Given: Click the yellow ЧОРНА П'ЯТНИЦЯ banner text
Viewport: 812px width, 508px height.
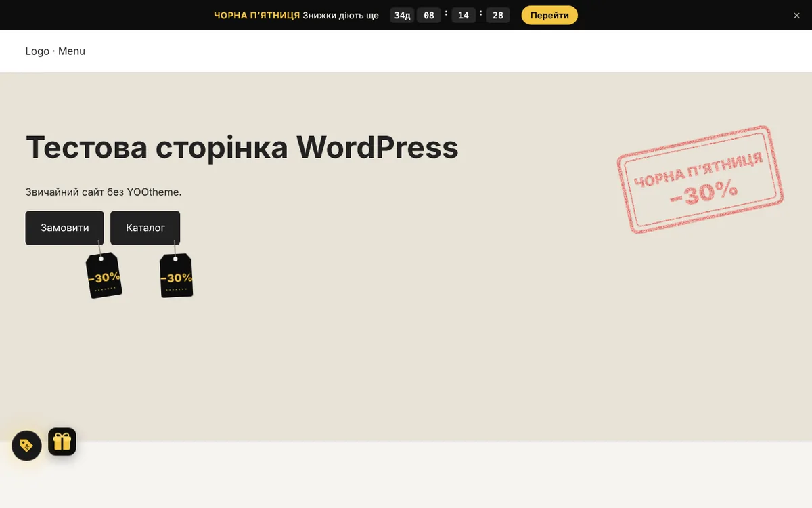Looking at the screenshot, I should tap(257, 15).
